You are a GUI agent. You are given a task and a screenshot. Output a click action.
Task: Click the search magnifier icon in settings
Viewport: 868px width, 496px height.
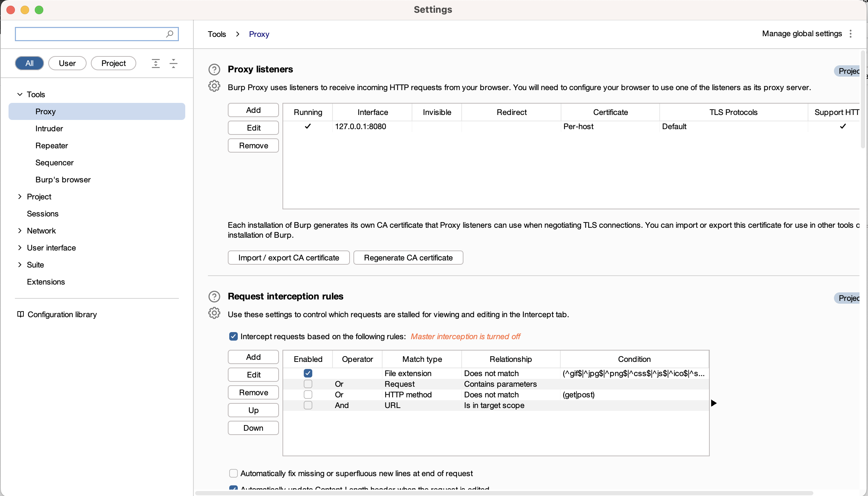point(170,34)
